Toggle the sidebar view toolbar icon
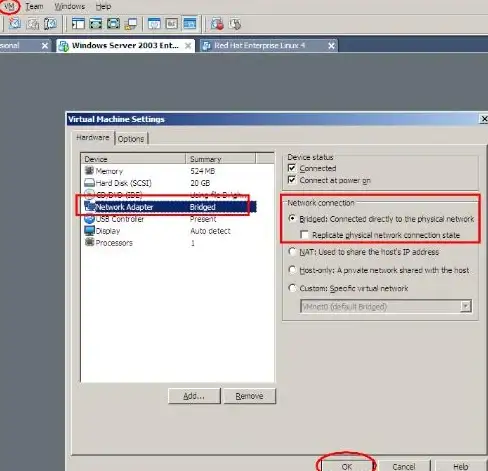 pos(78,24)
